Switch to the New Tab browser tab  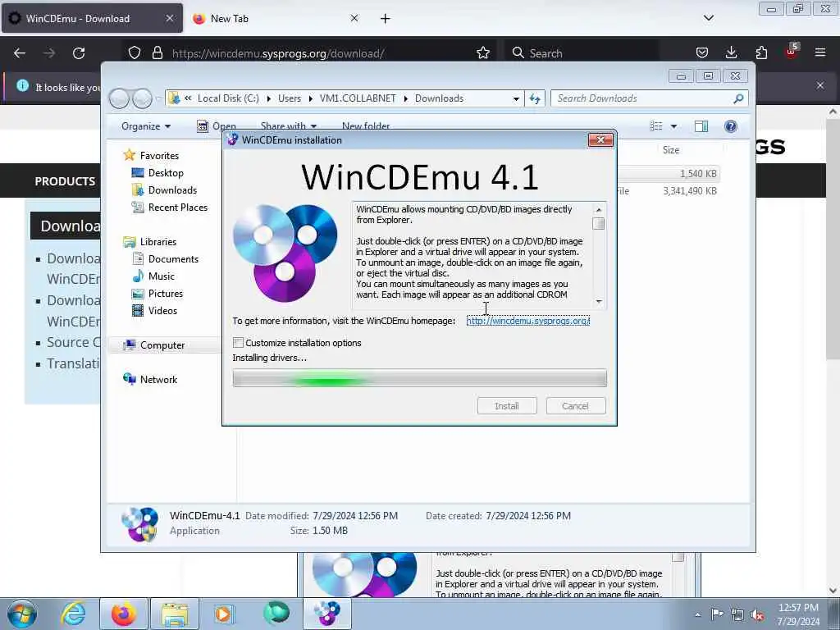click(276, 19)
